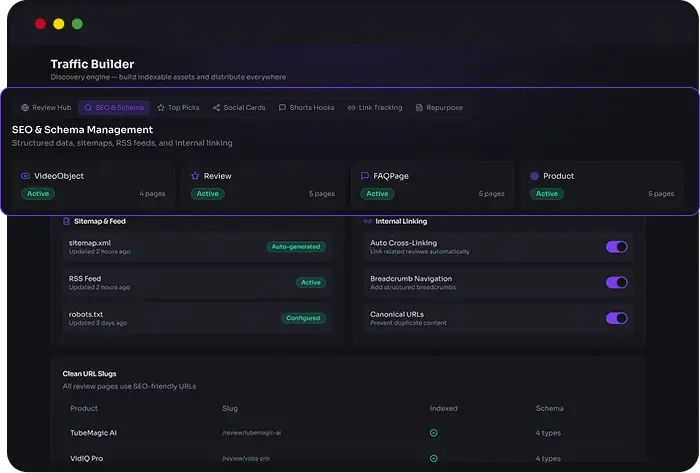This screenshot has height=473, width=700.
Task: Click the link icon beside Internal Linking
Action: (x=368, y=221)
